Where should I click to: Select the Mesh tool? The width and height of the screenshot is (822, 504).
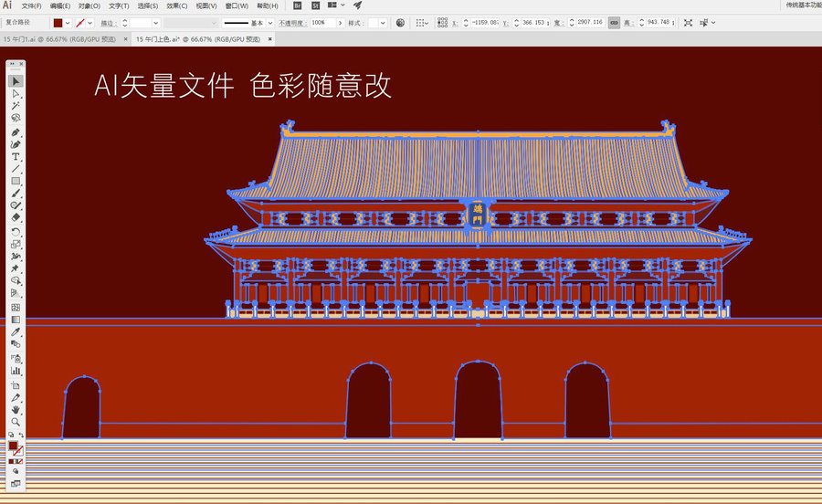click(x=16, y=307)
